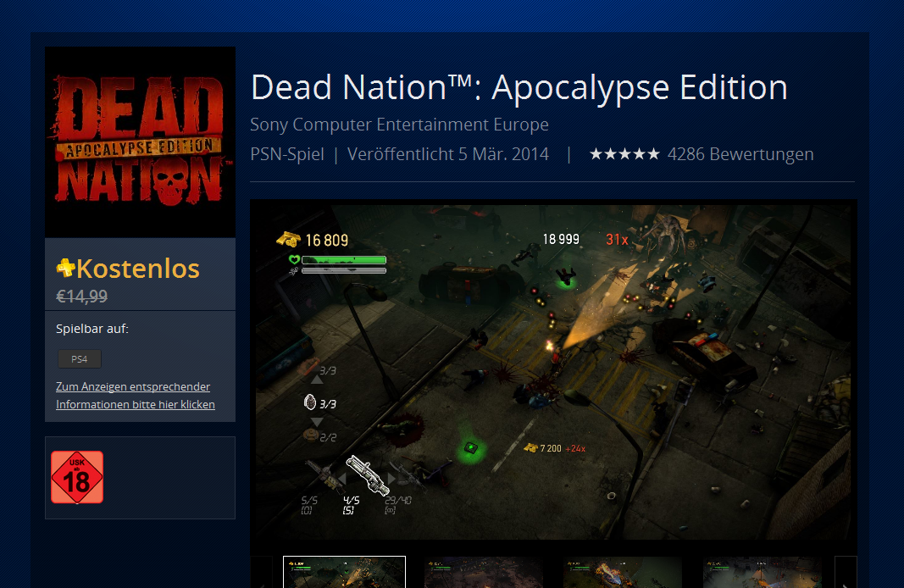Image resolution: width=904 pixels, height=588 pixels.
Task: Select the PS4 platform button
Action: [80, 359]
